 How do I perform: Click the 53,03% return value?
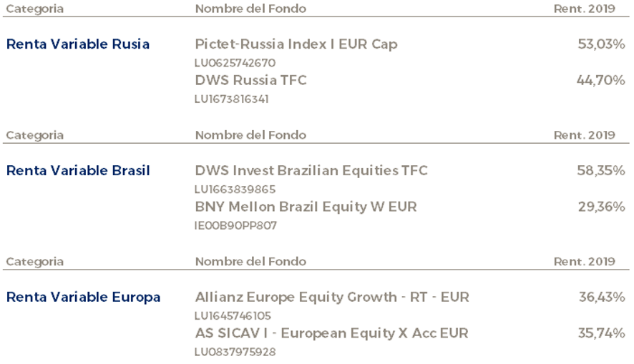[x=601, y=44]
